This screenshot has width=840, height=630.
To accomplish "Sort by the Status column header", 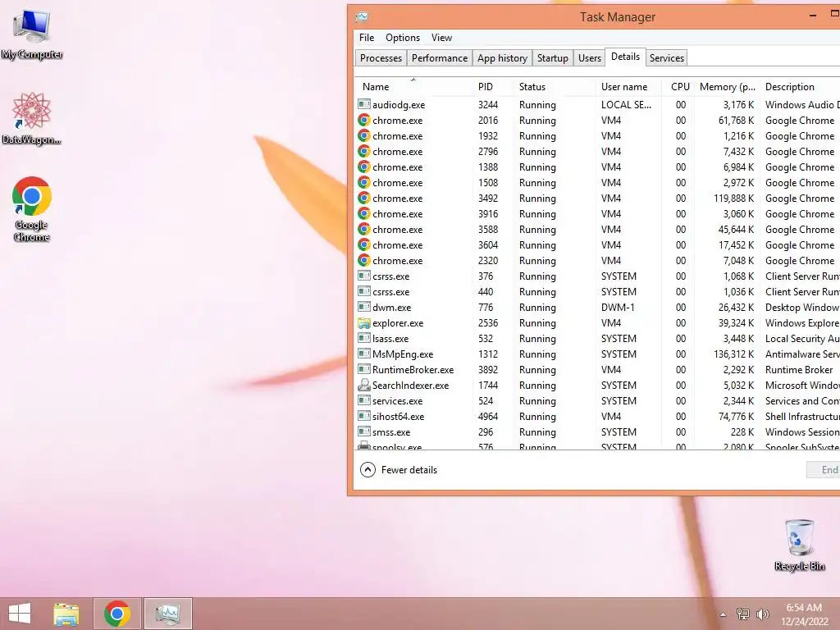I will (555, 87).
